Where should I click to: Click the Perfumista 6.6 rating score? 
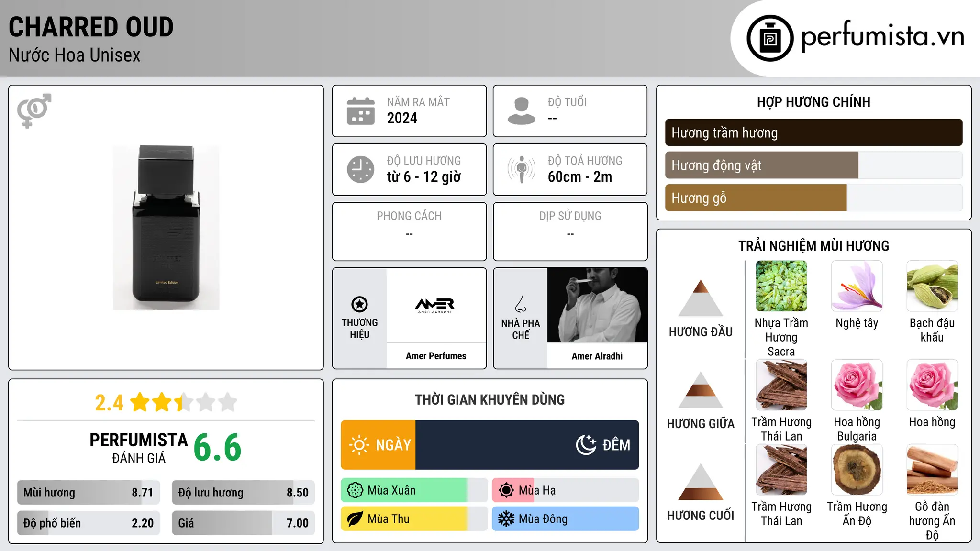218,448
